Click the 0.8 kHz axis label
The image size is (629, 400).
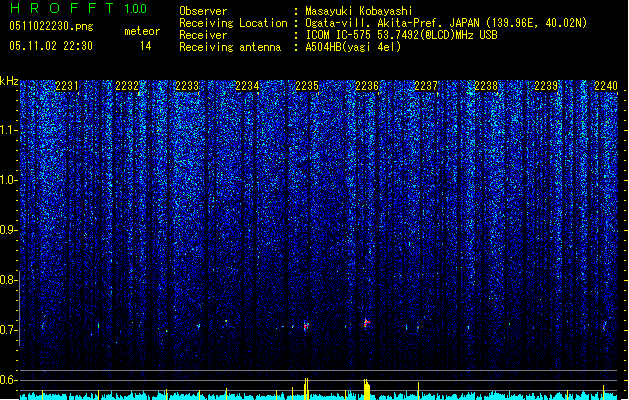8,280
